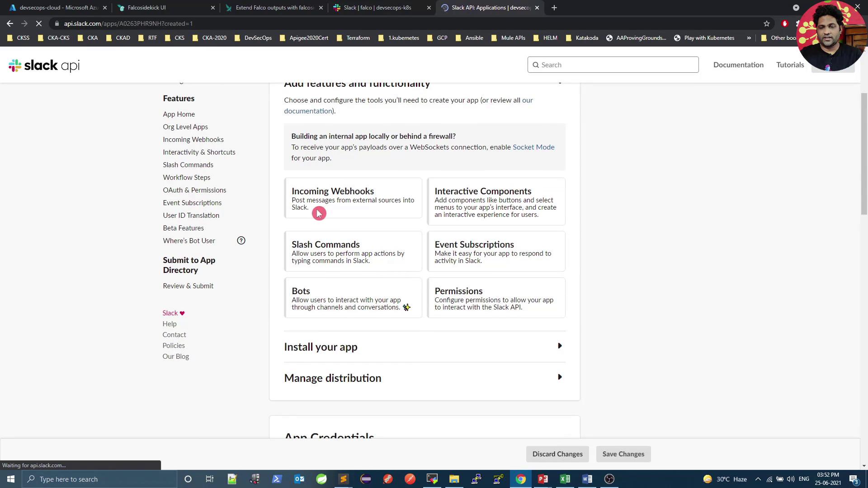The width and height of the screenshot is (868, 488).
Task: Open a new browser tab with the plus icon
Action: point(554,8)
